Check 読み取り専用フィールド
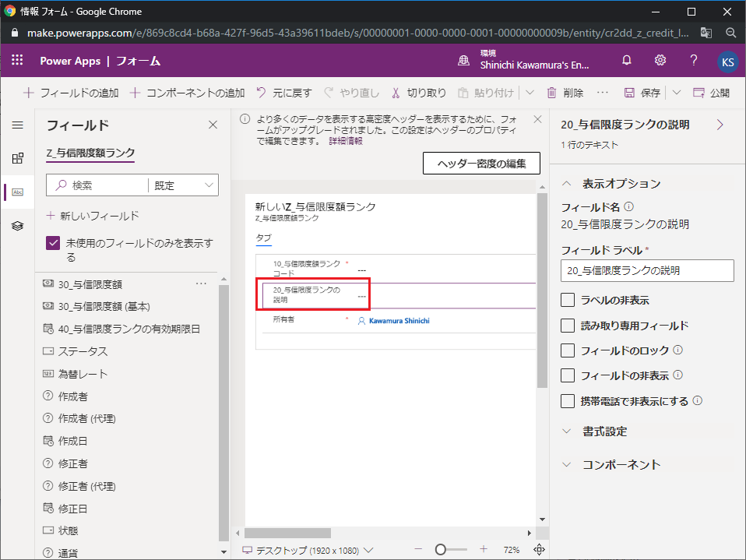 pyautogui.click(x=568, y=326)
